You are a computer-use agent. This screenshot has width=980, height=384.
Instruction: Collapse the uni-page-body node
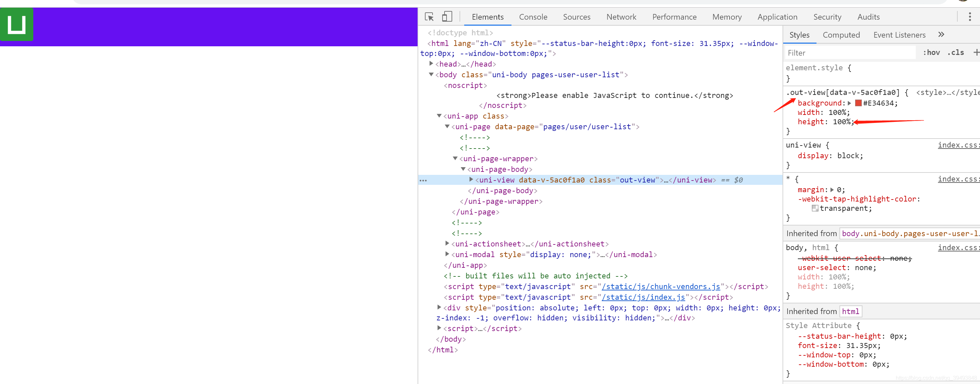(x=463, y=169)
